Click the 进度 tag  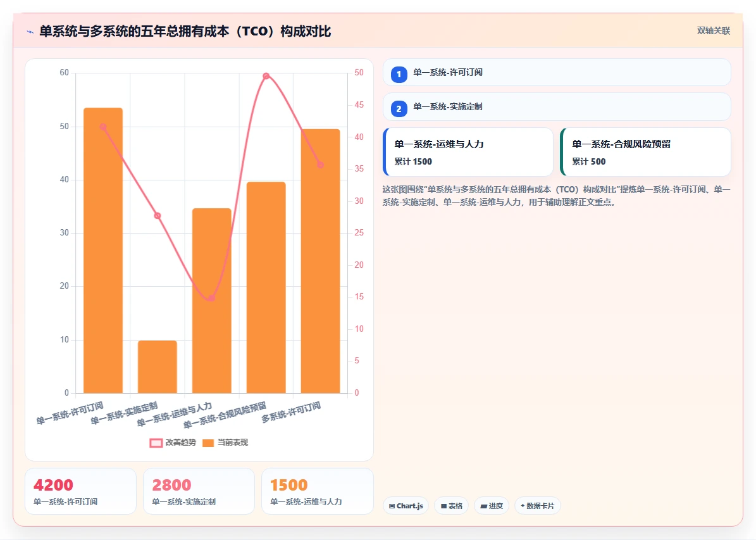click(492, 506)
